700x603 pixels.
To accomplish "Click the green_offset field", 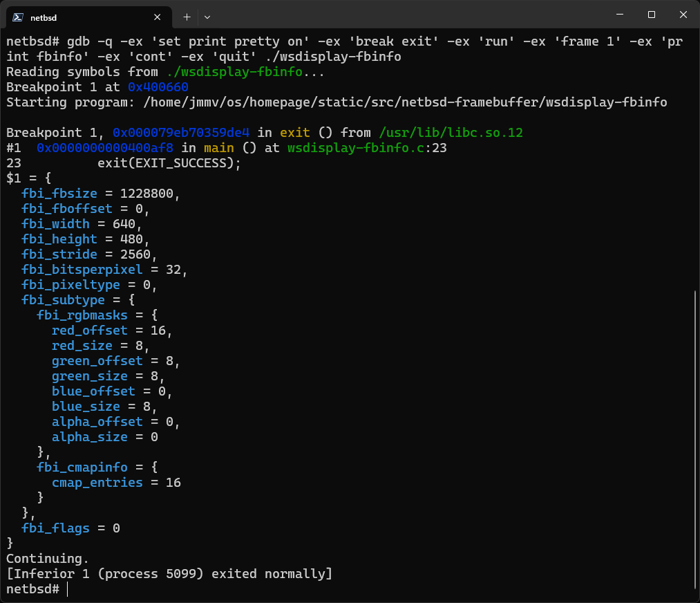I will click(x=97, y=360).
